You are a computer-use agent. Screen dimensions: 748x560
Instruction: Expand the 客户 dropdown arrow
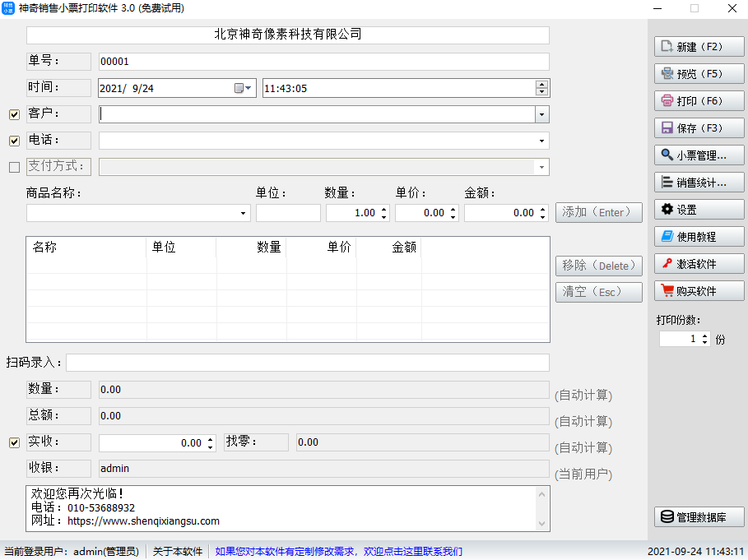pyautogui.click(x=541, y=114)
